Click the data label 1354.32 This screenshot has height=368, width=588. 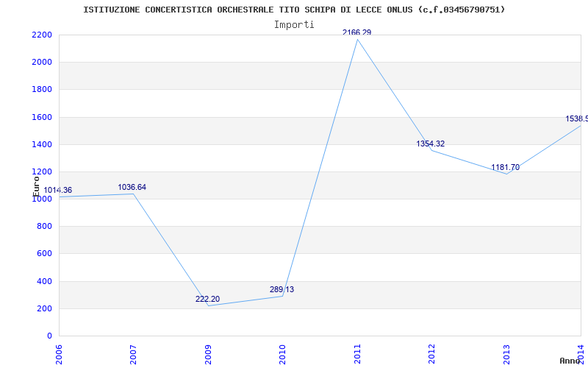431,144
